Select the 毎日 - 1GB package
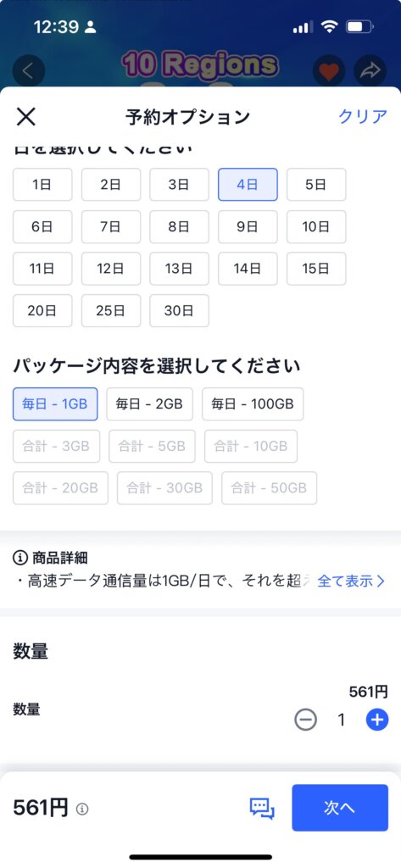This screenshot has height=868, width=401. click(55, 404)
